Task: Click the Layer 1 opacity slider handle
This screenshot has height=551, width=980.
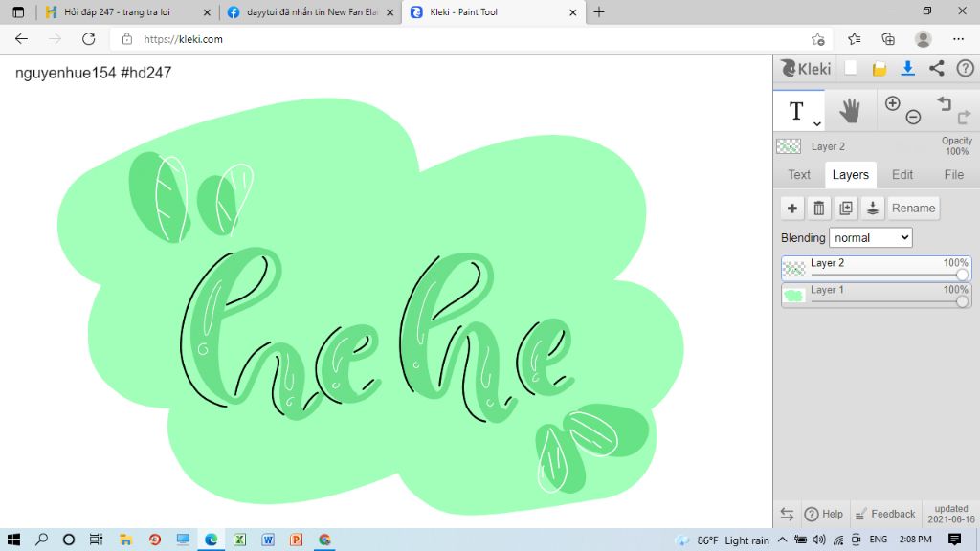Action: pyautogui.click(x=962, y=301)
